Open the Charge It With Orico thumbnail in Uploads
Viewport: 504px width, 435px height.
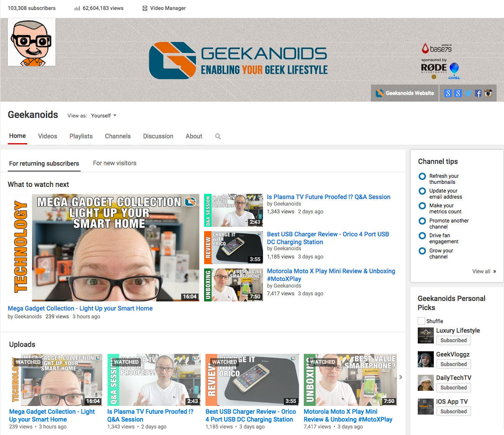252,380
